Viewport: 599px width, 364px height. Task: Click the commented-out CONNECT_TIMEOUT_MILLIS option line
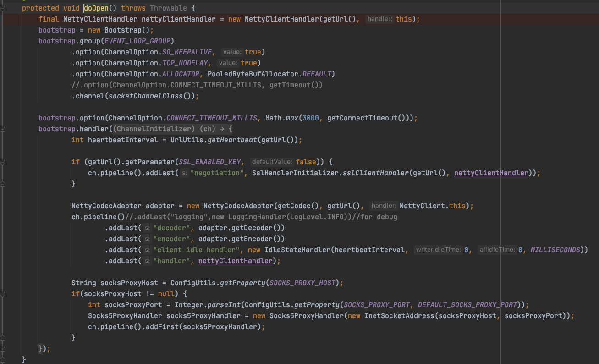pyautogui.click(x=197, y=85)
